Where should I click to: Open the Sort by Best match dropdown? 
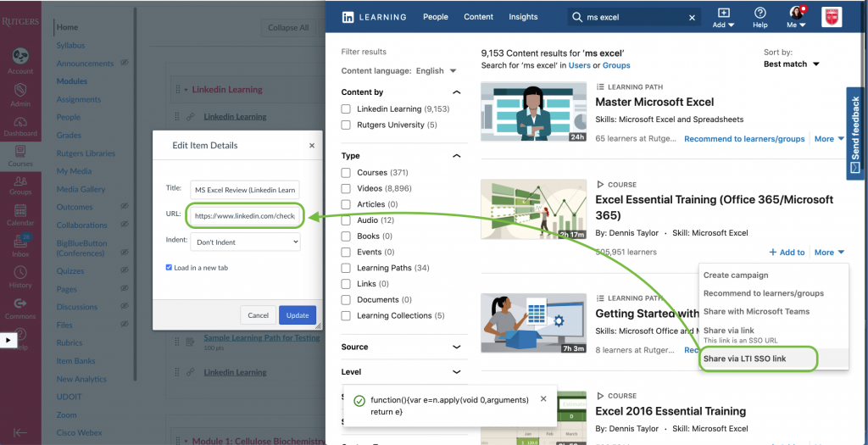(x=792, y=64)
